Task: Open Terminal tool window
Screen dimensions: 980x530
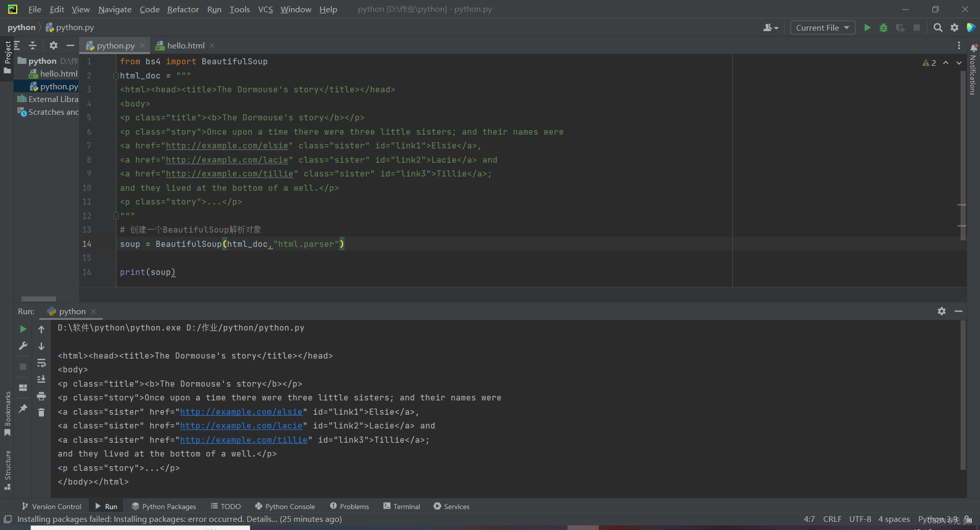Action: 402,506
